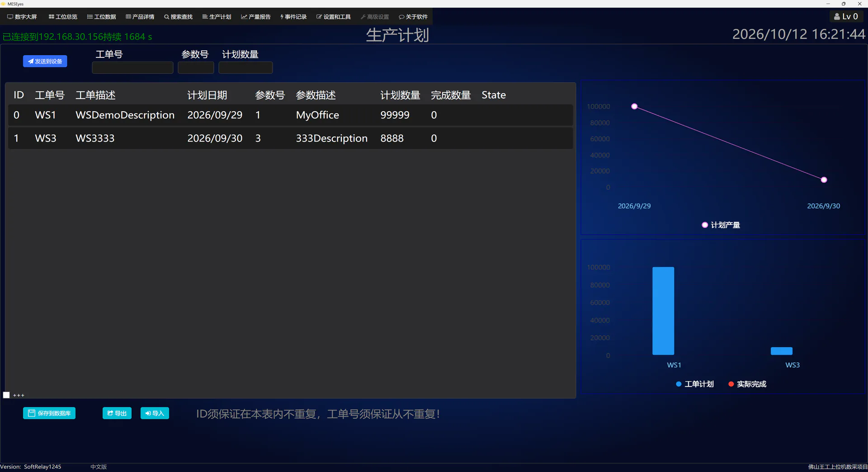Open the 高级设置 advanced settings
The height and width of the screenshot is (472, 868).
(x=375, y=17)
